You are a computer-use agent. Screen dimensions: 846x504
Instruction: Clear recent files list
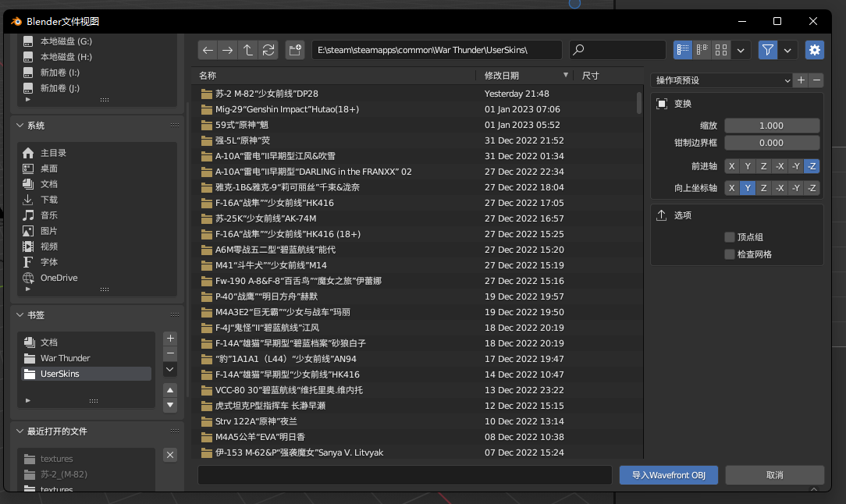[x=170, y=455]
